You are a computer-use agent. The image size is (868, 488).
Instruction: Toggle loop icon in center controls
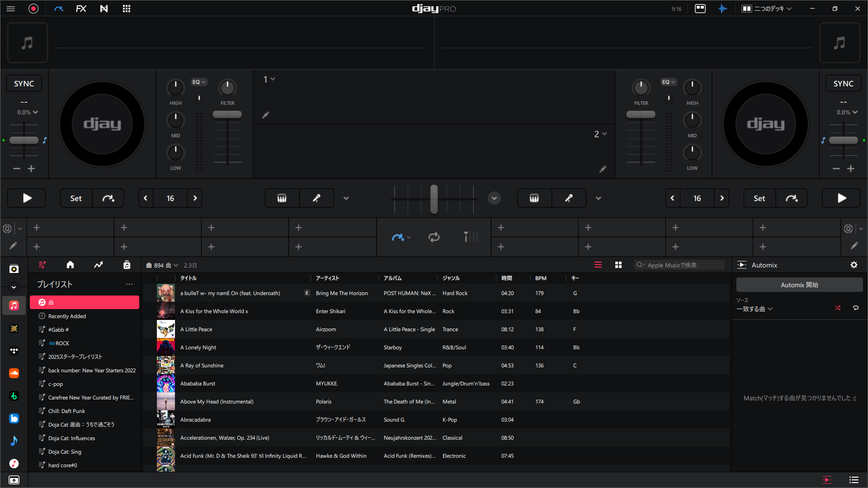click(434, 237)
